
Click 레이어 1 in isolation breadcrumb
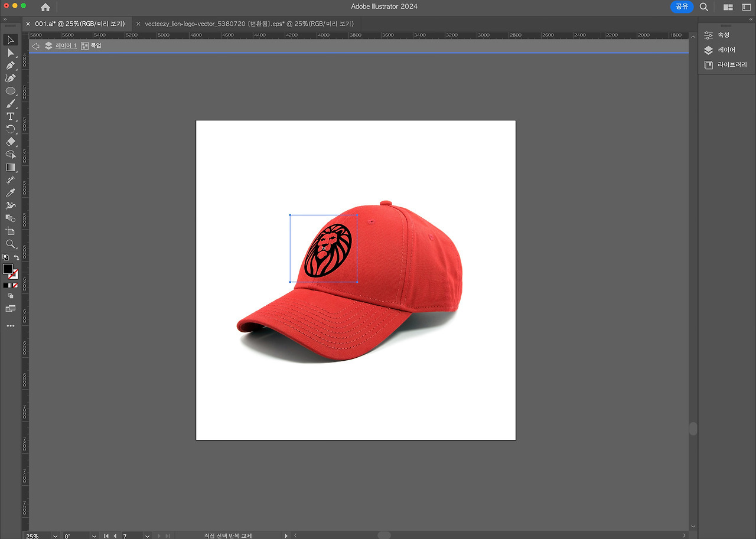click(66, 46)
